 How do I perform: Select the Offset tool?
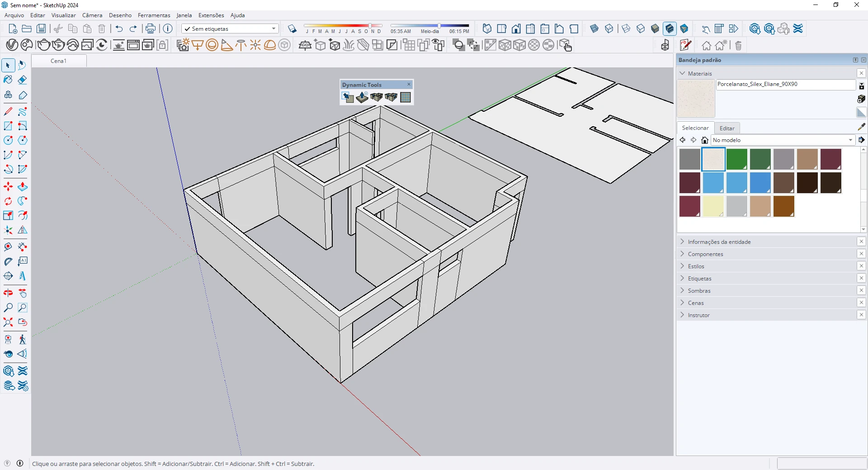pyautogui.click(x=22, y=215)
